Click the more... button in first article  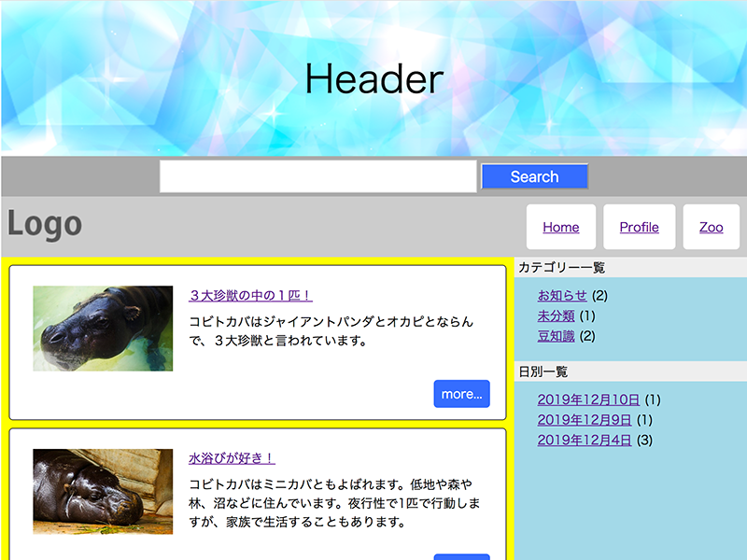coord(461,394)
